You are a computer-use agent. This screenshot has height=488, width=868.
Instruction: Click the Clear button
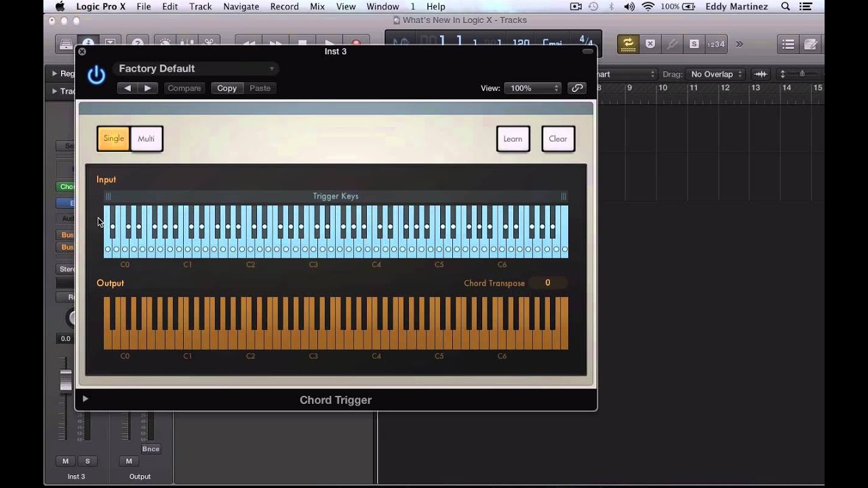click(558, 139)
